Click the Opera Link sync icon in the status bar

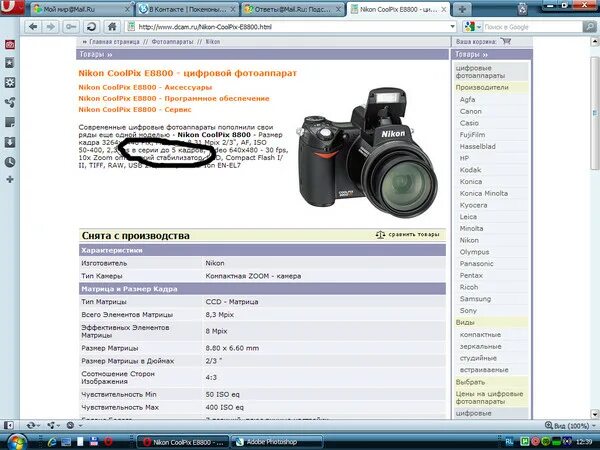pyautogui.click(x=31, y=425)
